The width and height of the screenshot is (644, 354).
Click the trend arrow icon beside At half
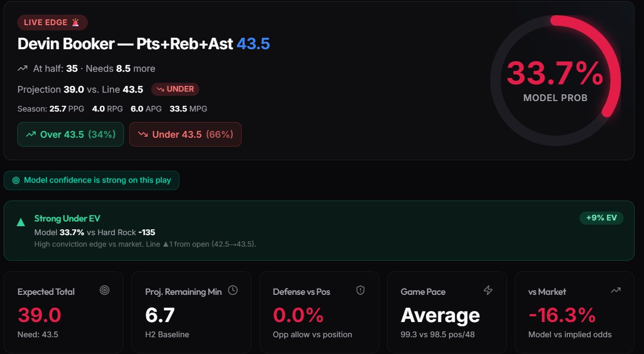(x=22, y=69)
